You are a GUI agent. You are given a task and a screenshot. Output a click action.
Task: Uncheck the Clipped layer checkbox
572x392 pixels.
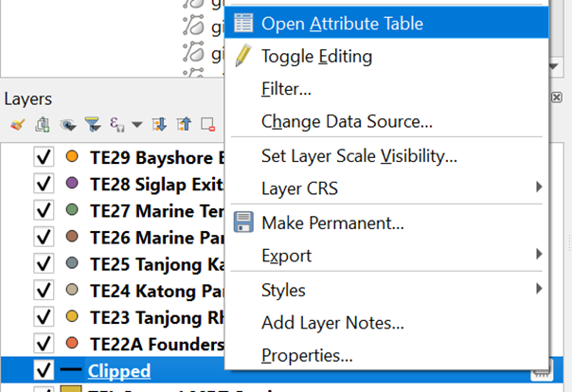click(43, 370)
